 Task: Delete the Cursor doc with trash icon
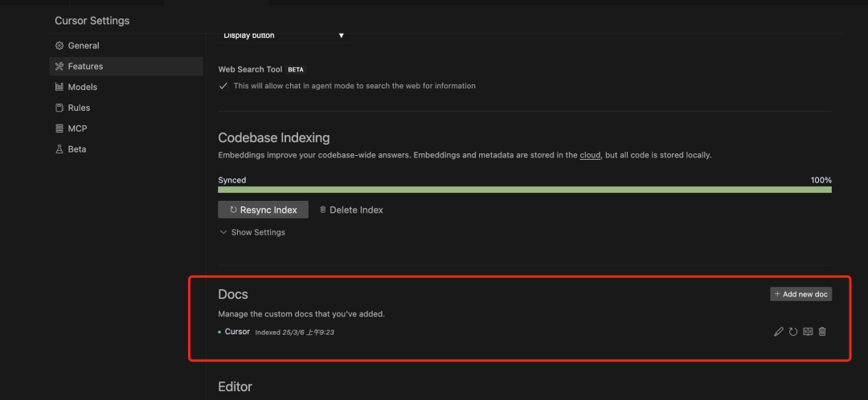822,332
